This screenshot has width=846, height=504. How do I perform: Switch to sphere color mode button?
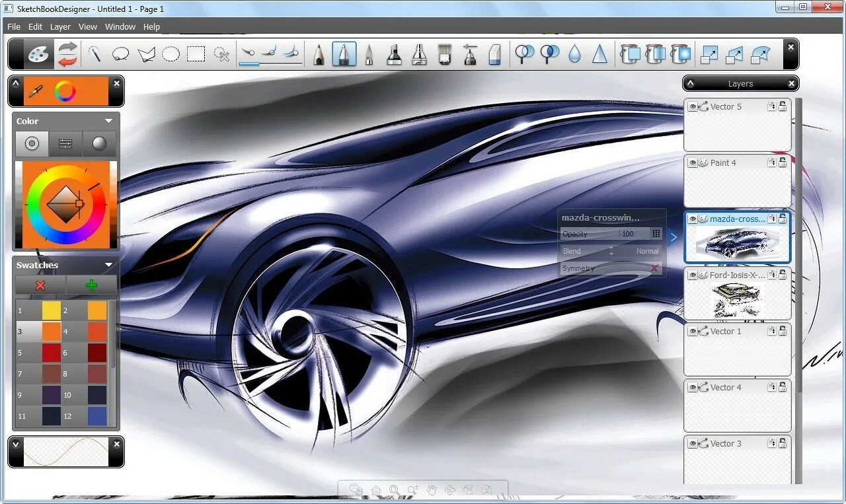pyautogui.click(x=99, y=143)
